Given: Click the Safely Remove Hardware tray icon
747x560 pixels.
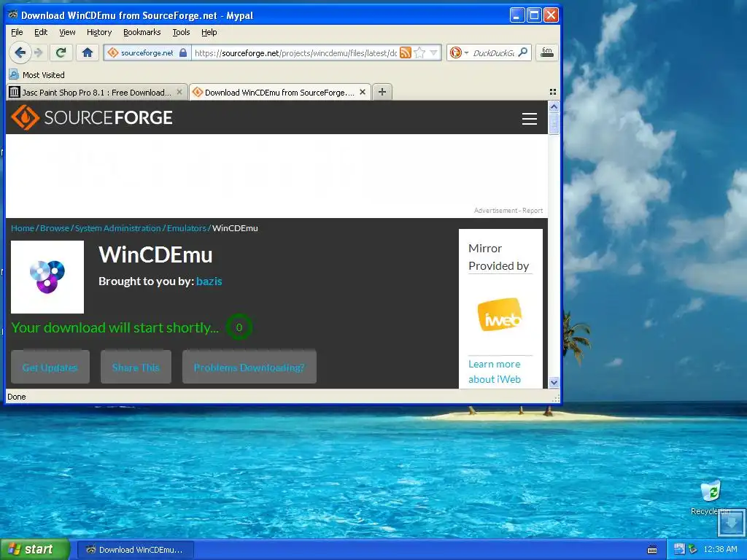Looking at the screenshot, I should (x=693, y=549).
